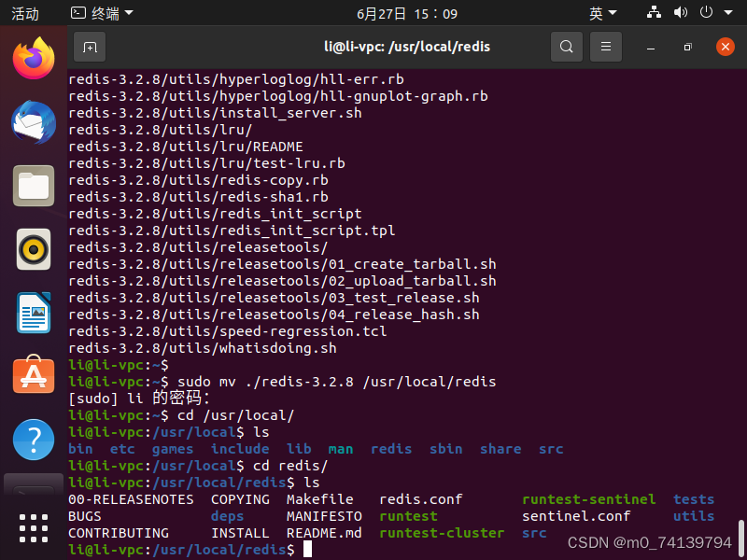Open Help from the dock
The height and width of the screenshot is (560, 747).
click(33, 440)
